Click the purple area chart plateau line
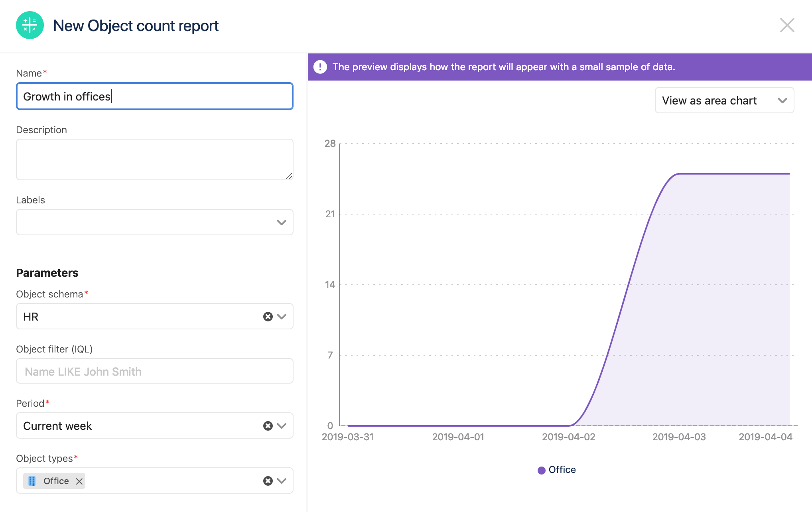Viewport: 812px width, 512px height. pos(734,174)
